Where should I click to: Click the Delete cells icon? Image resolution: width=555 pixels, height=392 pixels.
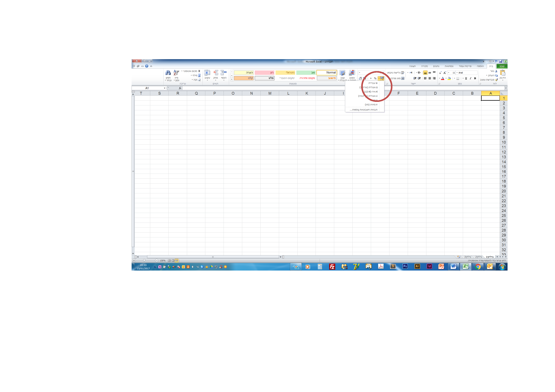(216, 73)
